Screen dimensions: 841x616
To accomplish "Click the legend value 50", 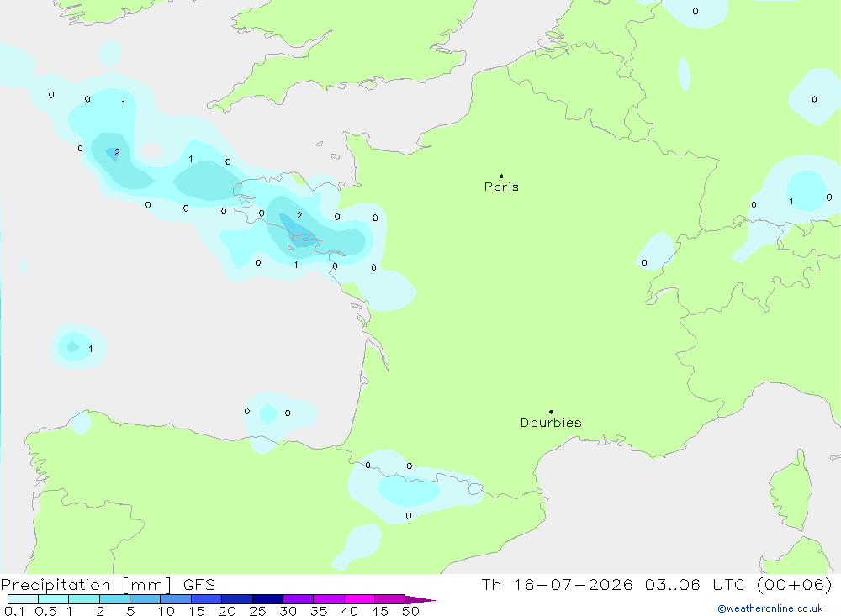I will [410, 611].
